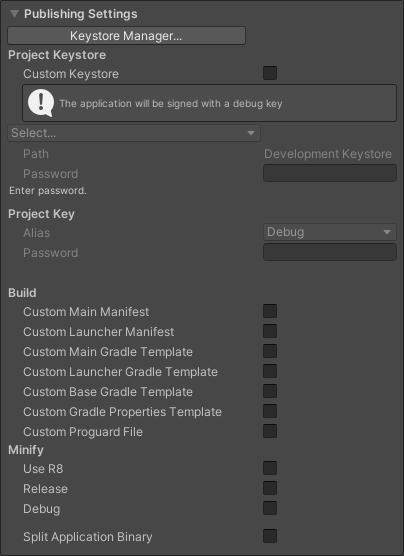Check Custom Base Gradle Template
The image size is (404, 556).
pos(270,391)
